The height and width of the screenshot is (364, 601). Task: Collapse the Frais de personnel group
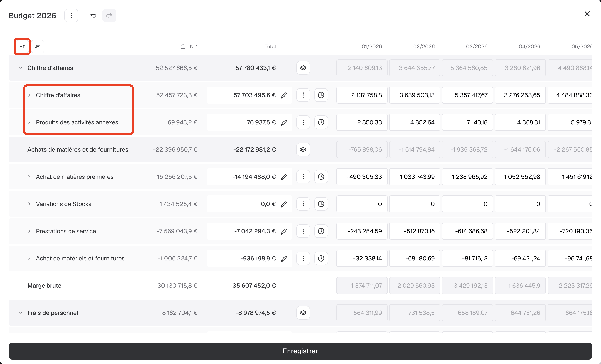pyautogui.click(x=21, y=313)
